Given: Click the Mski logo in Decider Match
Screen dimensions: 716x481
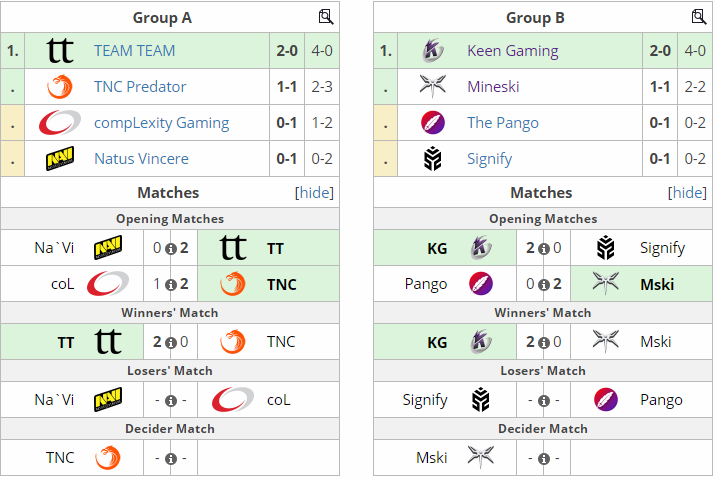Looking at the screenshot, I should pyautogui.click(x=480, y=457).
